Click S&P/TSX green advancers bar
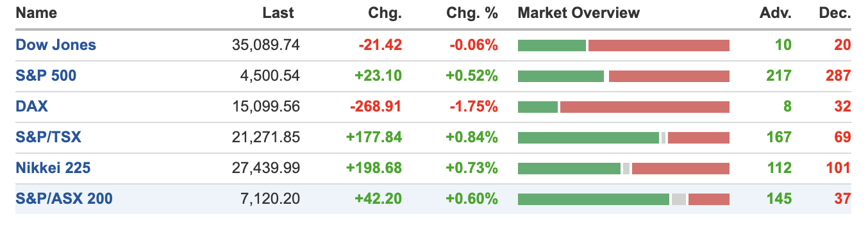Image resolution: width=868 pixels, height=232 pixels. click(588, 138)
